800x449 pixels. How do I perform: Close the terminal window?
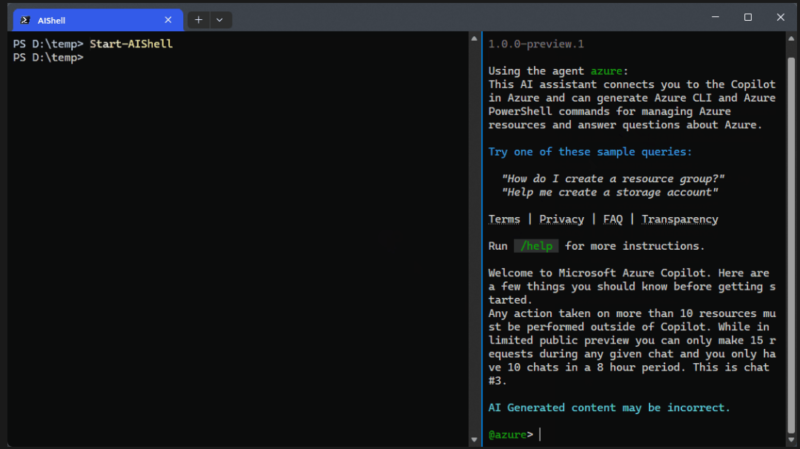tap(780, 17)
